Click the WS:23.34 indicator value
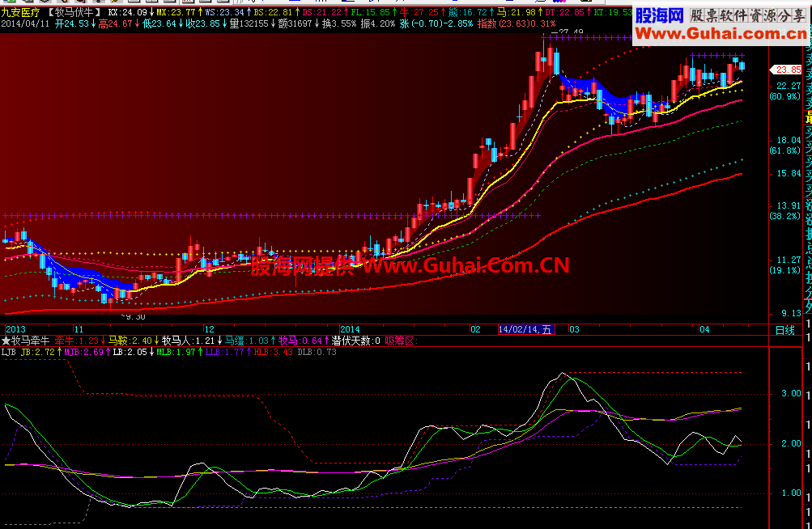This screenshot has width=812, height=529. 224,12
